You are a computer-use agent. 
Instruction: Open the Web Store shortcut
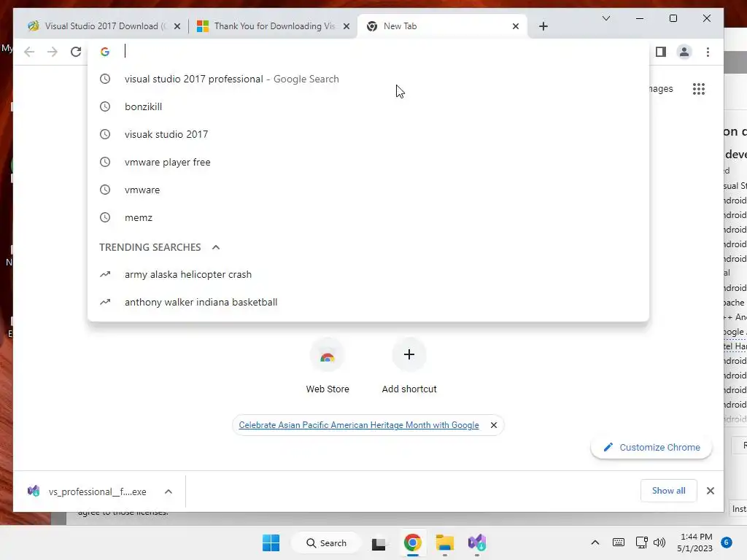[328, 366]
